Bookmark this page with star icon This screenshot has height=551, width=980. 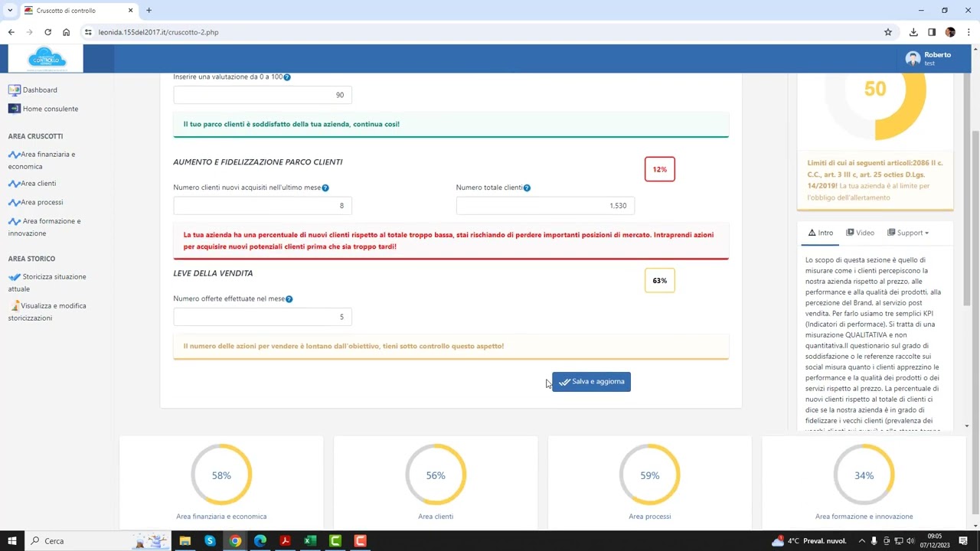pyautogui.click(x=888, y=32)
